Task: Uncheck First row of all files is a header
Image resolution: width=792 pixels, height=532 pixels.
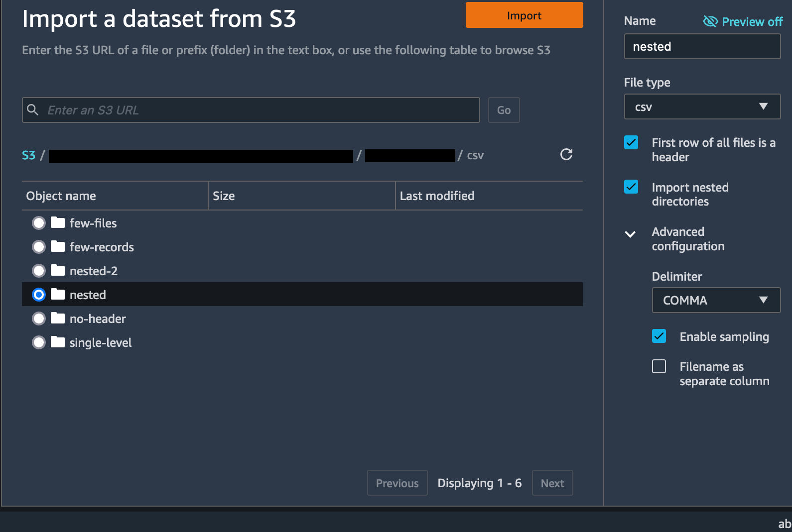Action: point(631,143)
